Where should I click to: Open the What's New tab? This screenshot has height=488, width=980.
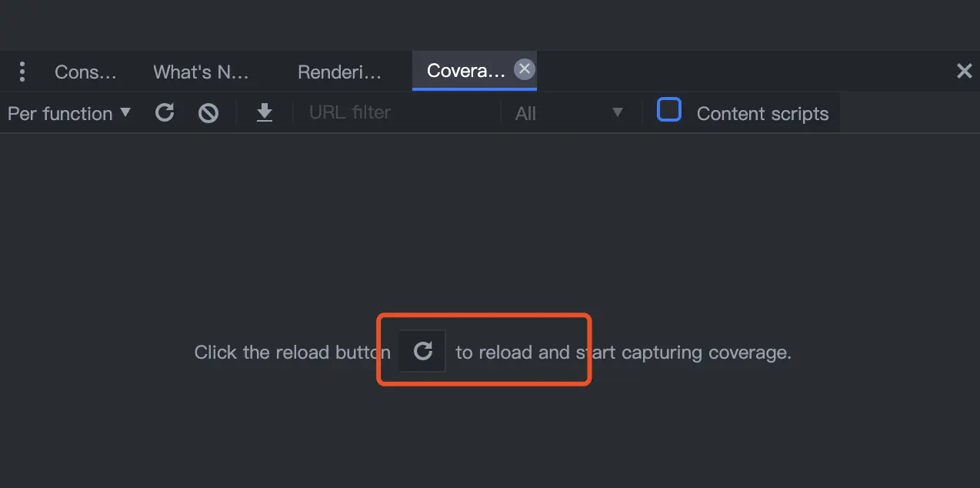point(201,72)
